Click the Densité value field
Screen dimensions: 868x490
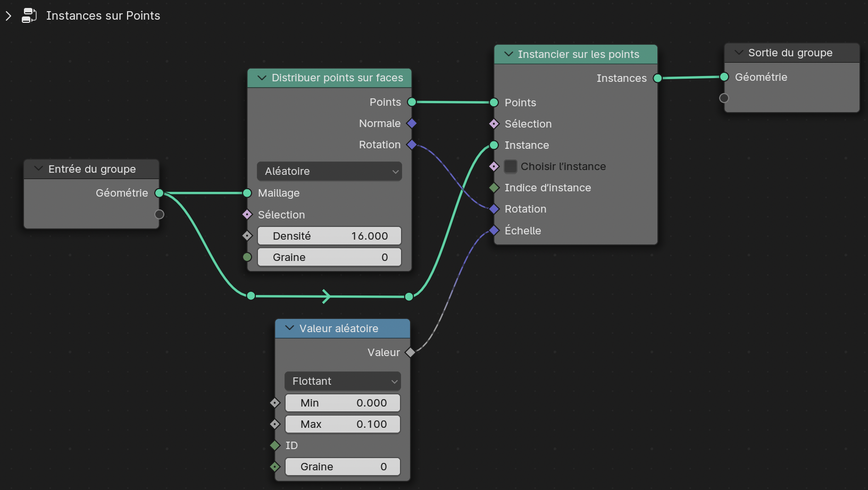330,236
